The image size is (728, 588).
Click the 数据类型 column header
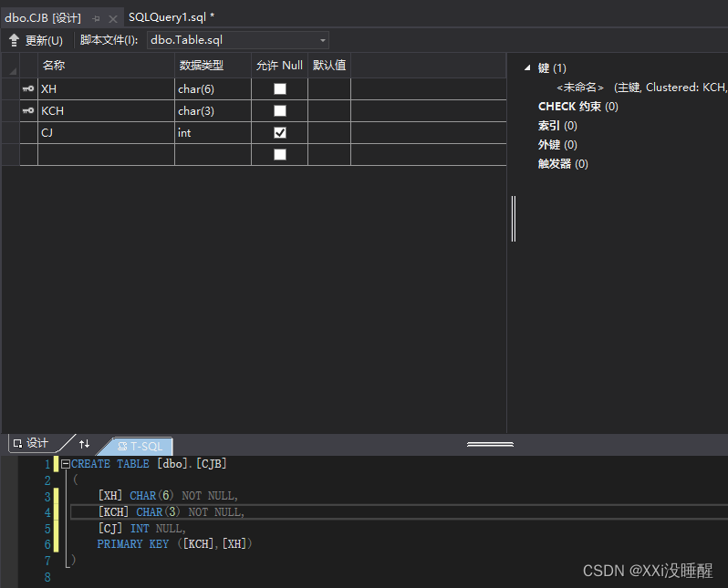click(x=213, y=66)
